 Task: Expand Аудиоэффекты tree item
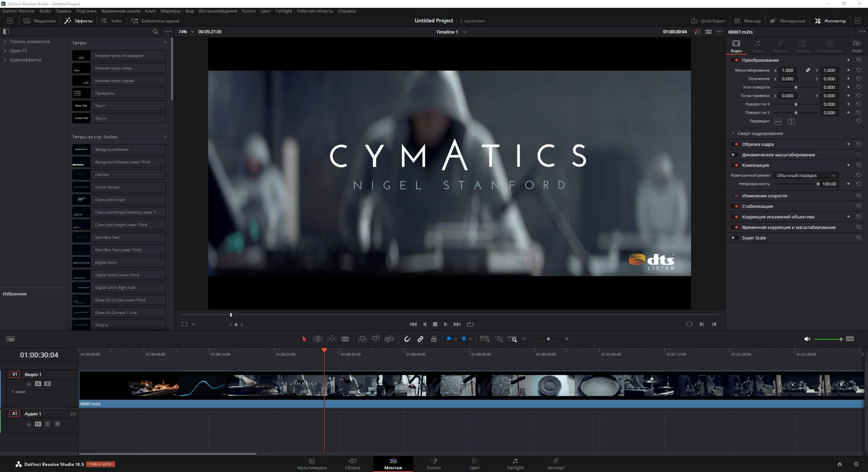[5, 60]
